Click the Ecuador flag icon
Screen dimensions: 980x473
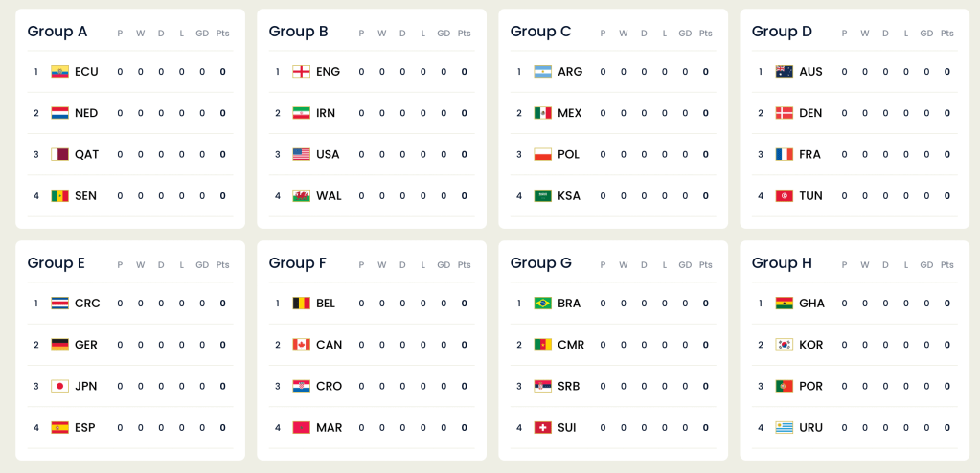coord(59,72)
